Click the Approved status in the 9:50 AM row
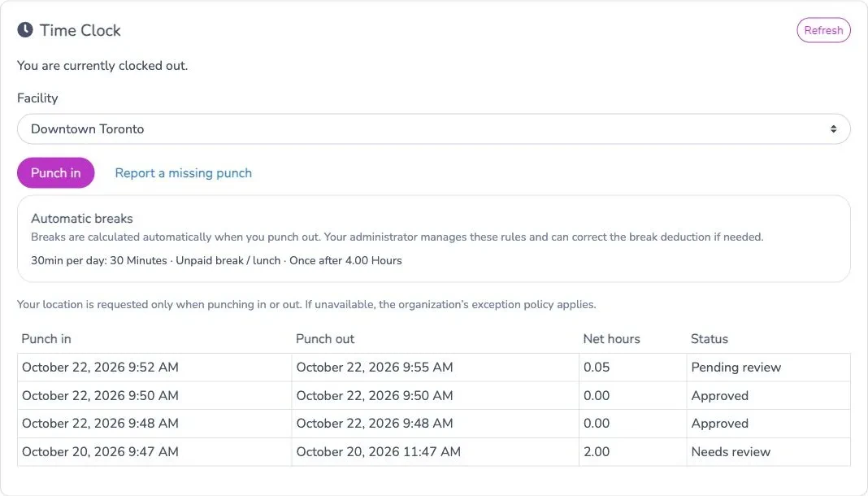The height and width of the screenshot is (496, 868). [x=719, y=396]
